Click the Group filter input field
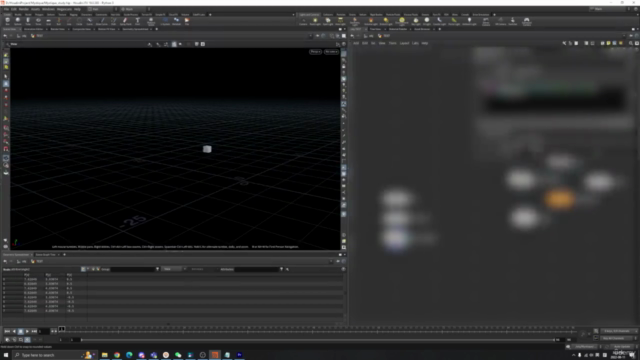This screenshot has width=640, height=360. click(133, 269)
